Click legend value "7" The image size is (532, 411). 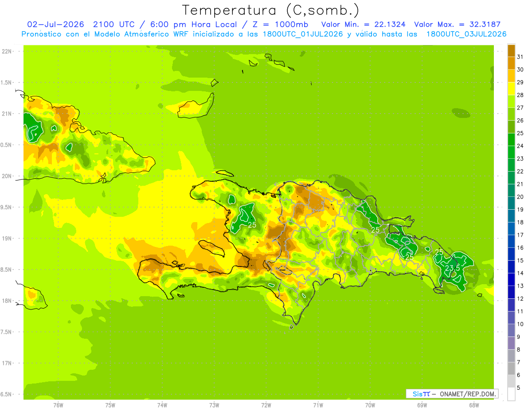[x=518, y=362]
